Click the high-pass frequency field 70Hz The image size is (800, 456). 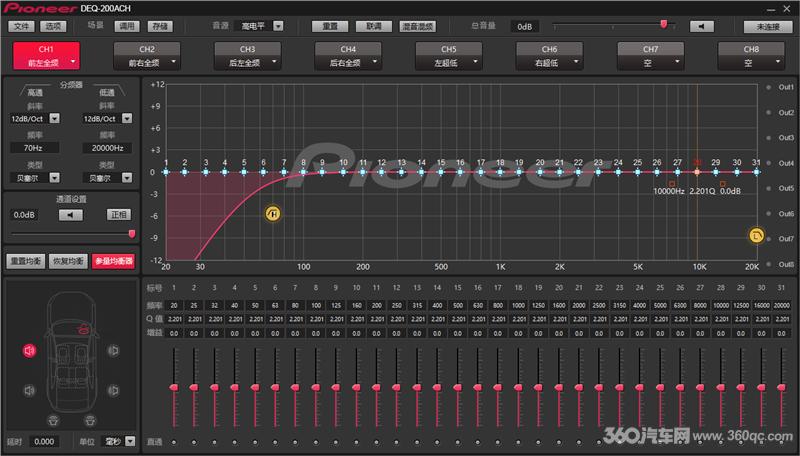[34, 148]
